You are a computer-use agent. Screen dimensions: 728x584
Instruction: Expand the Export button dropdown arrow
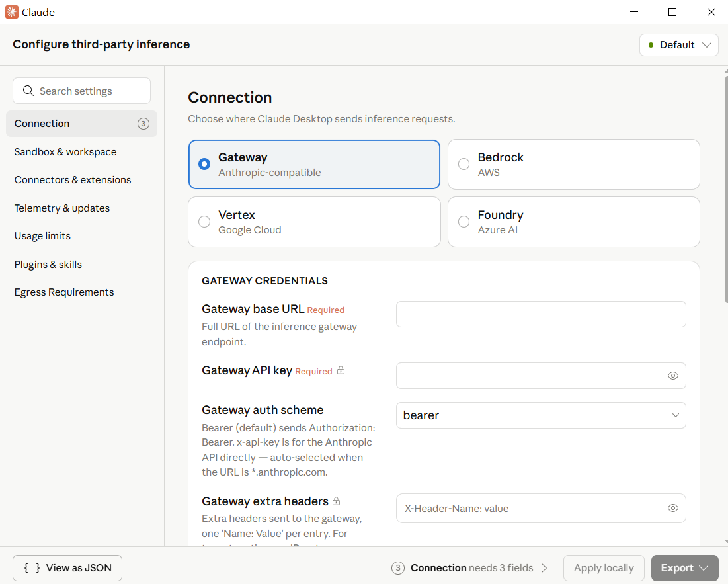(704, 568)
